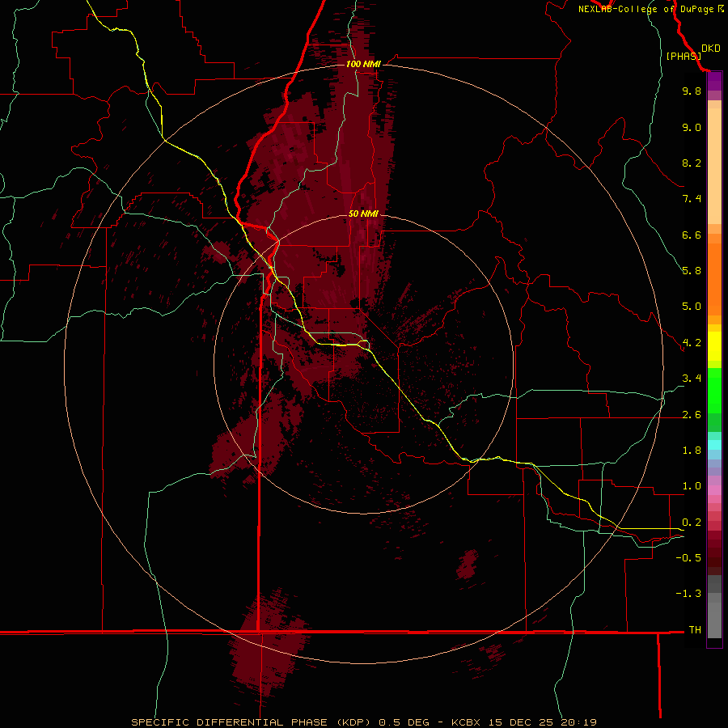Select the bright green color scale segment
The height and width of the screenshot is (728, 728).
pos(714,390)
